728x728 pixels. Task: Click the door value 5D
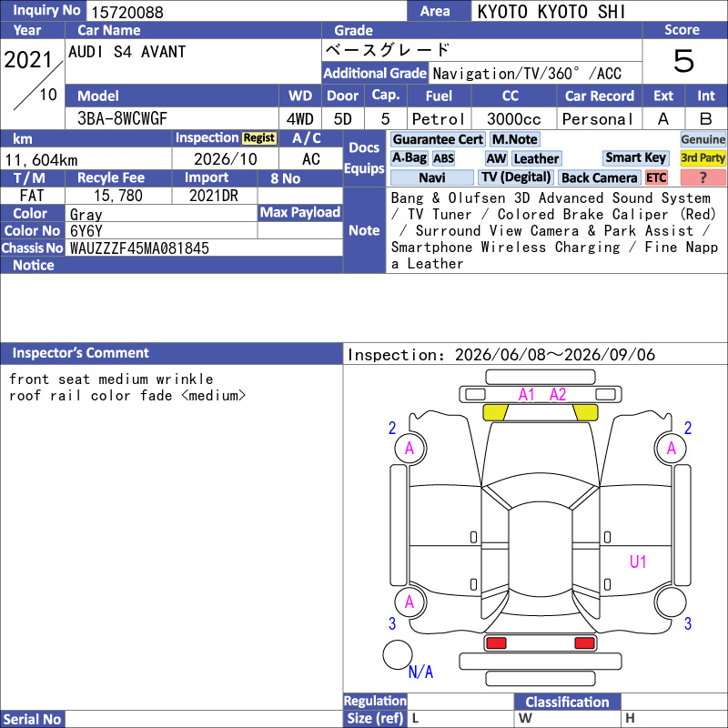tap(343, 119)
